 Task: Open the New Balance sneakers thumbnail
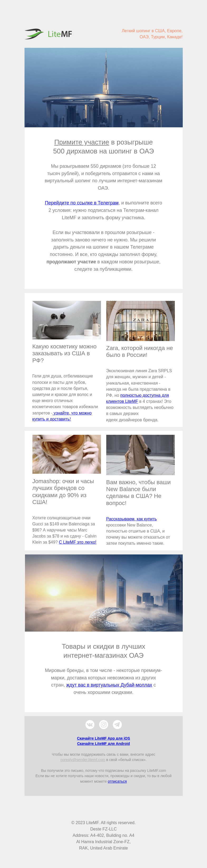140,455
